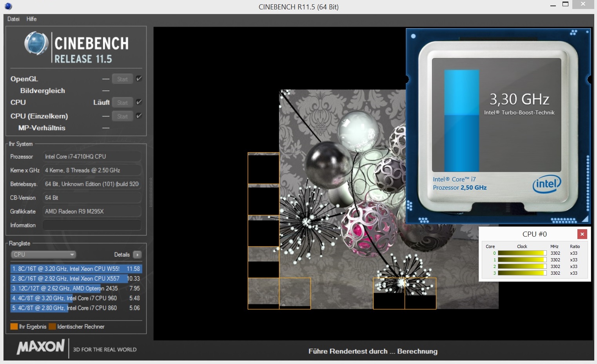Click the Turbo Boost blue frequency bar
The width and height of the screenshot is (597, 364).
pyautogui.click(x=462, y=121)
